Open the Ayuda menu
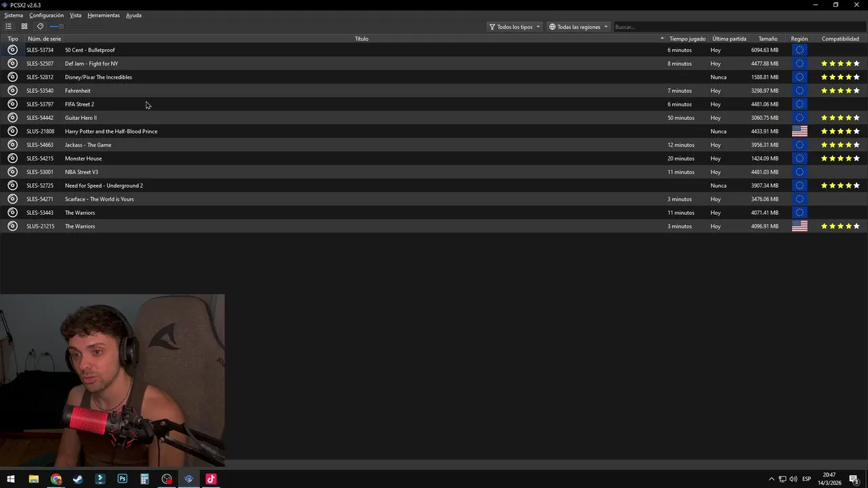Image resolution: width=868 pixels, height=488 pixels. (134, 15)
